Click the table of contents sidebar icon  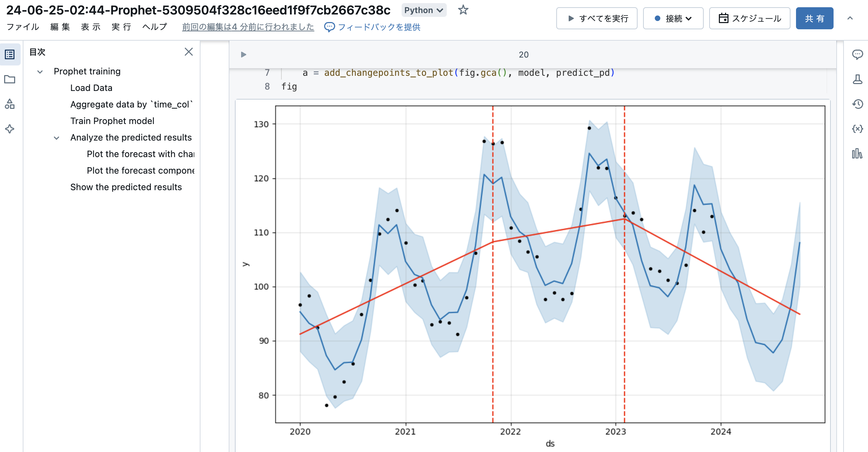pos(10,54)
